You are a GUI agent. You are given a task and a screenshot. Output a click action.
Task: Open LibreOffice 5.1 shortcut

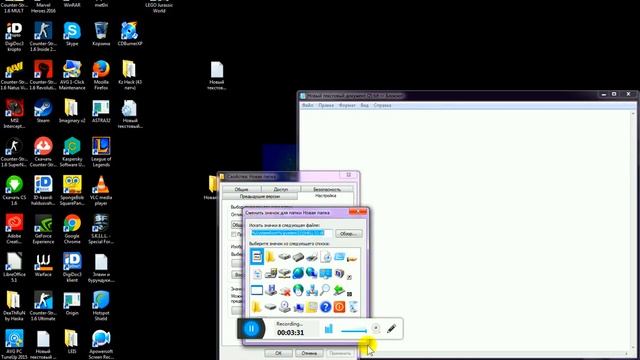(x=14, y=267)
